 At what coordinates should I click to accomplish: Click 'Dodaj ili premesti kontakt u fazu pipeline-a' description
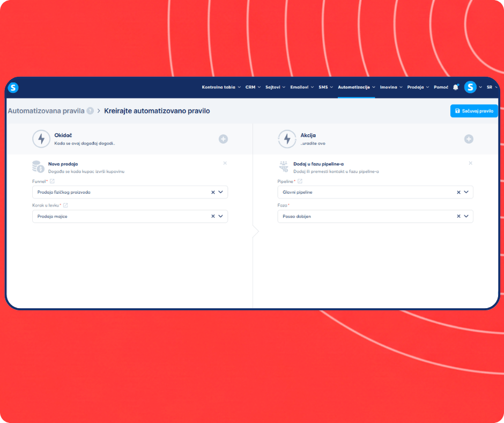pos(336,171)
